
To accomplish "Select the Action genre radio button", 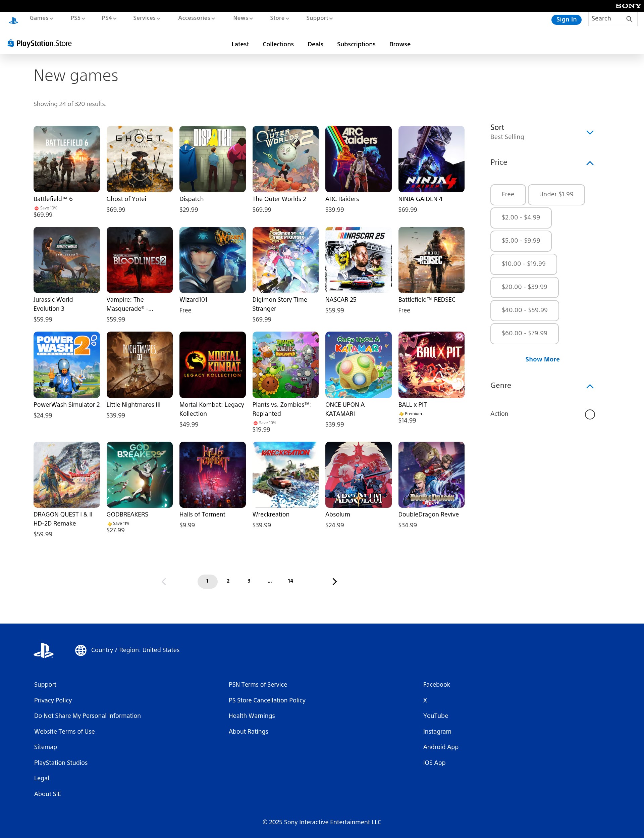I will (x=590, y=414).
